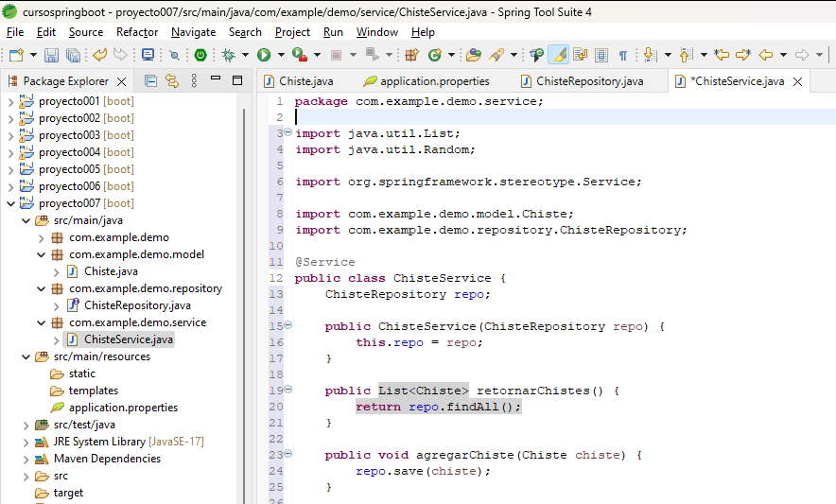Open the New wizard dropdown arrow
This screenshot has width=836, height=504.
point(33,55)
